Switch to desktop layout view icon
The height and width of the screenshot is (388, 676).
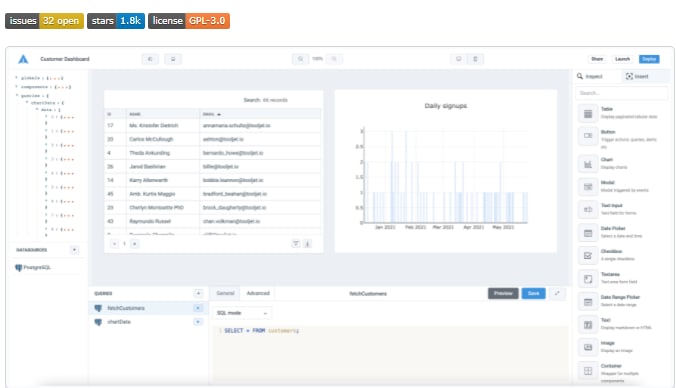(459, 59)
